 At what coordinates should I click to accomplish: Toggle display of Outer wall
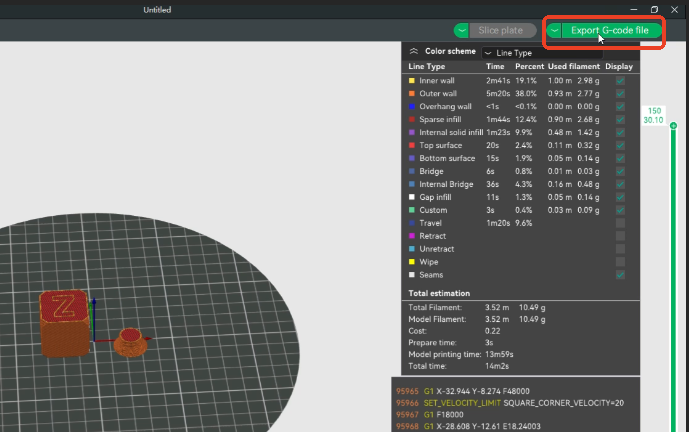620,94
